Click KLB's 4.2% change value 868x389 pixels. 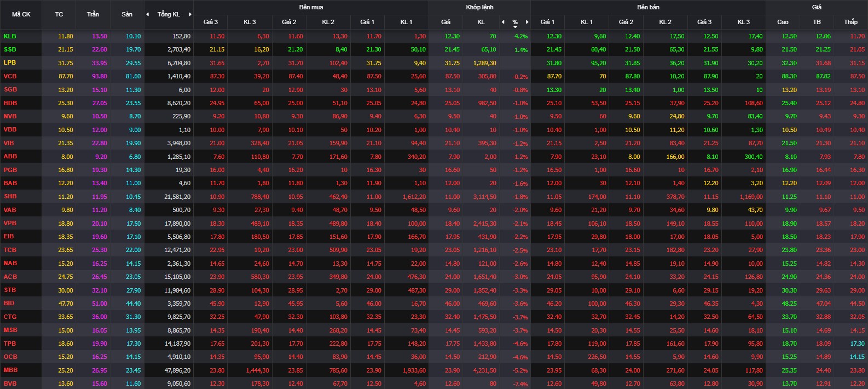[521, 37]
